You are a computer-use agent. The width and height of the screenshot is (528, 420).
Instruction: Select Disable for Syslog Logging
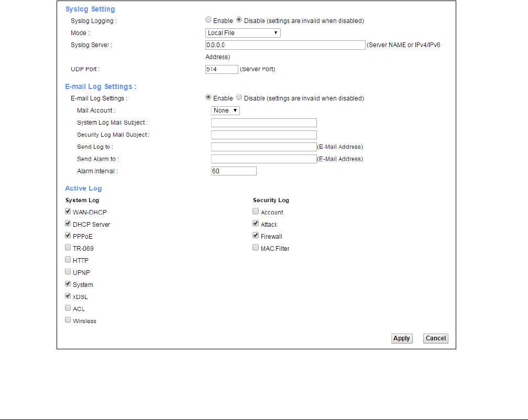(239, 20)
